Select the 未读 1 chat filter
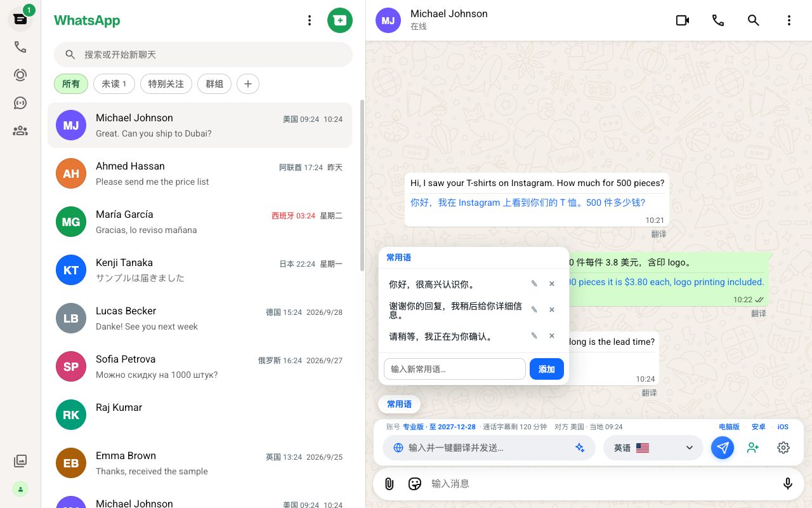Image resolution: width=812 pixels, height=508 pixels. (x=114, y=84)
